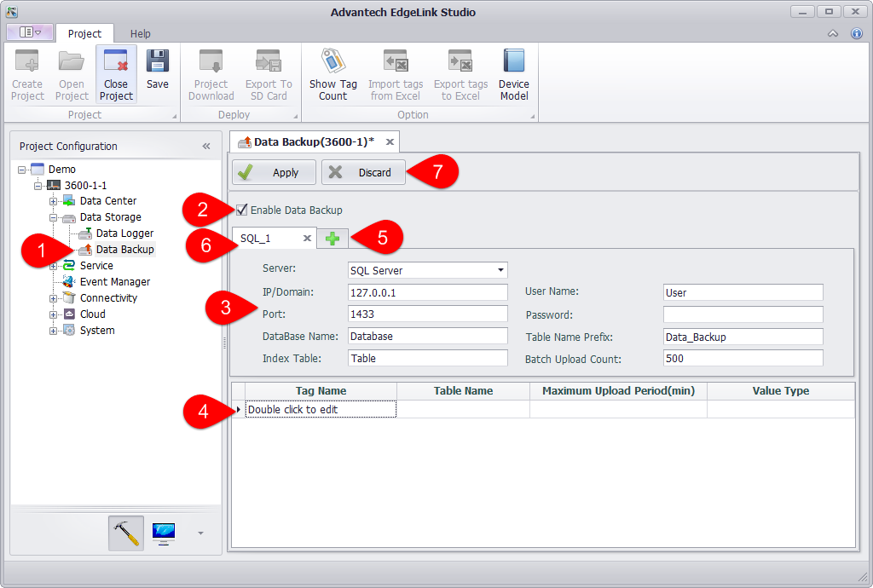Image resolution: width=873 pixels, height=588 pixels.
Task: Open the Server type dropdown
Action: (500, 270)
